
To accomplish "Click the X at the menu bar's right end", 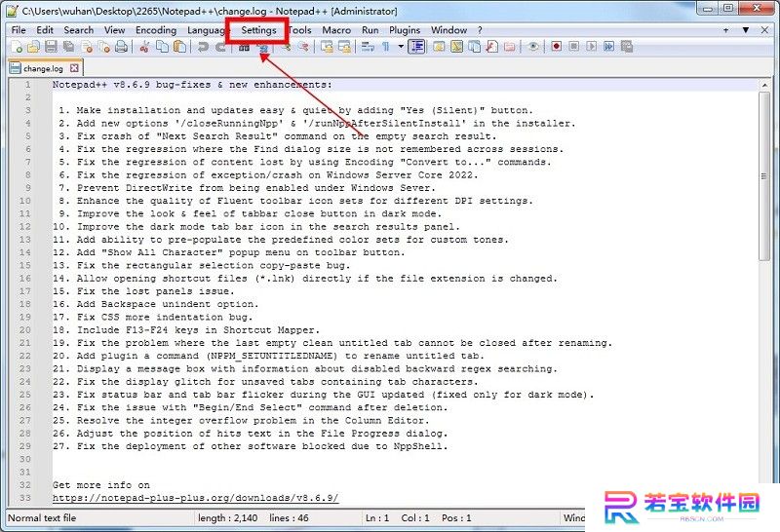I will (764, 30).
